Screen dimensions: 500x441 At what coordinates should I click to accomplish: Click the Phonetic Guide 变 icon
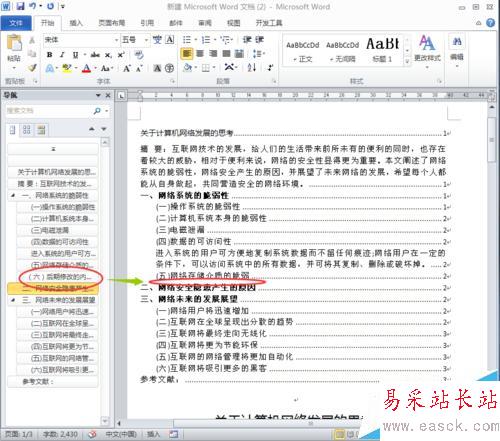[157, 40]
